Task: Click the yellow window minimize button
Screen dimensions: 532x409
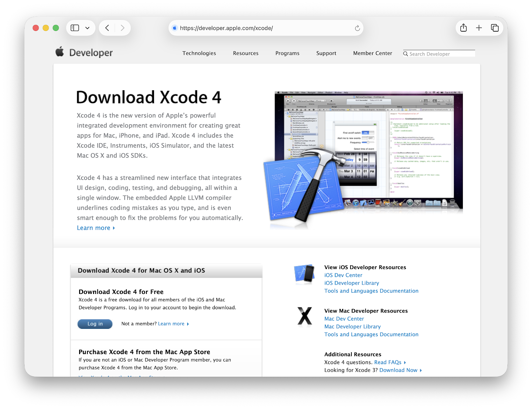Action: click(x=46, y=28)
